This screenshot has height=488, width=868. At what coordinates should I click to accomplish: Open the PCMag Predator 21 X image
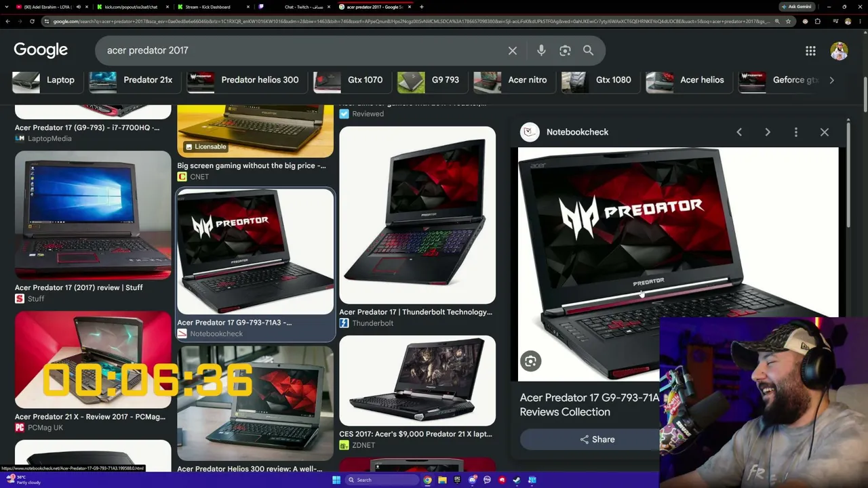93,360
